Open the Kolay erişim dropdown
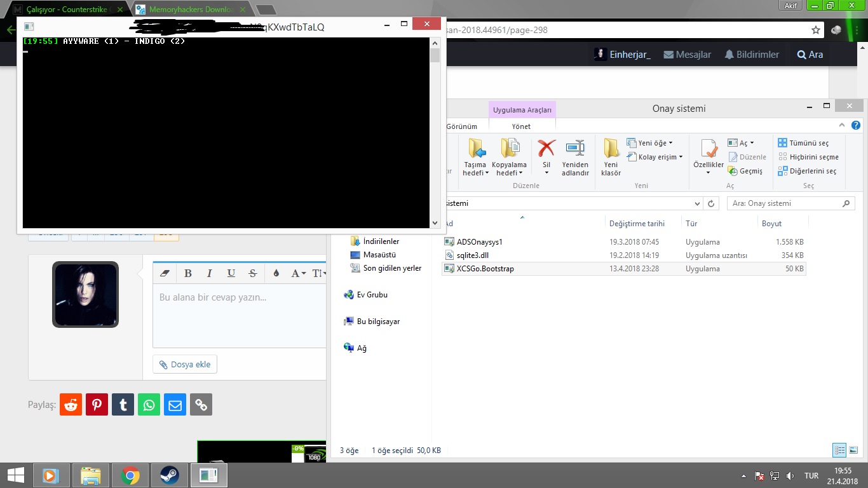Viewport: 868px width, 488px height. click(x=654, y=157)
